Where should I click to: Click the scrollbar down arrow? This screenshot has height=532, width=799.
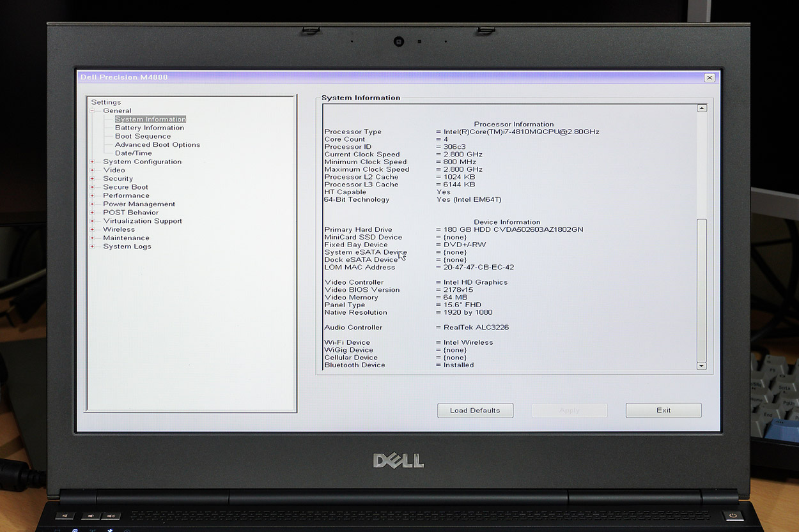point(702,366)
